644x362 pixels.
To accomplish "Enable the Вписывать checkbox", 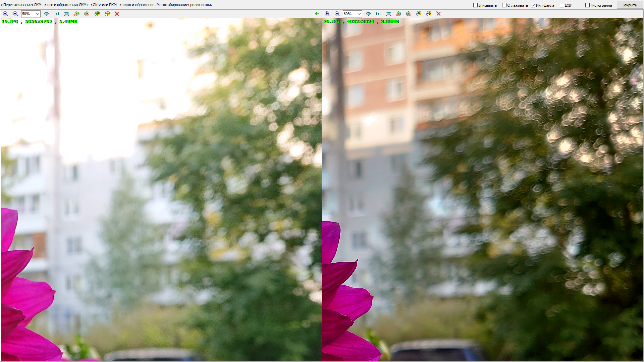I will click(475, 5).
